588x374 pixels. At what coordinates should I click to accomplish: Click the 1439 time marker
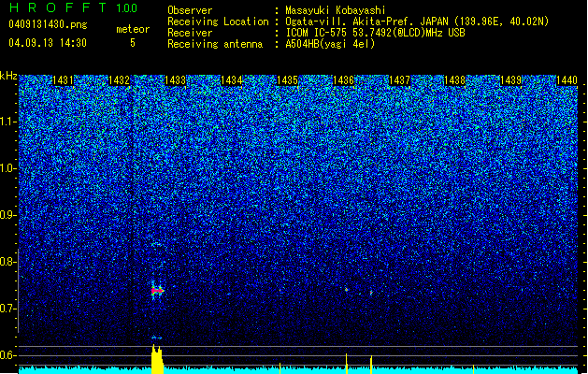click(x=510, y=80)
